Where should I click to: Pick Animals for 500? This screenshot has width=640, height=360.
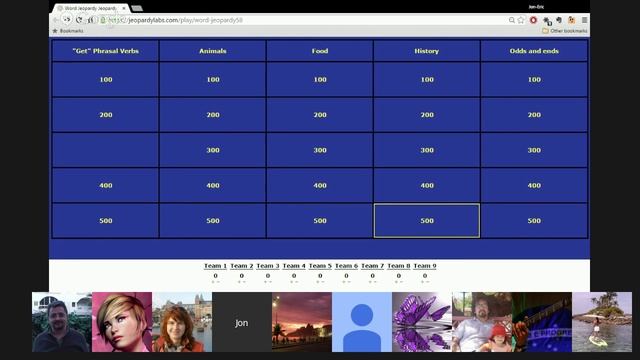(x=213, y=220)
